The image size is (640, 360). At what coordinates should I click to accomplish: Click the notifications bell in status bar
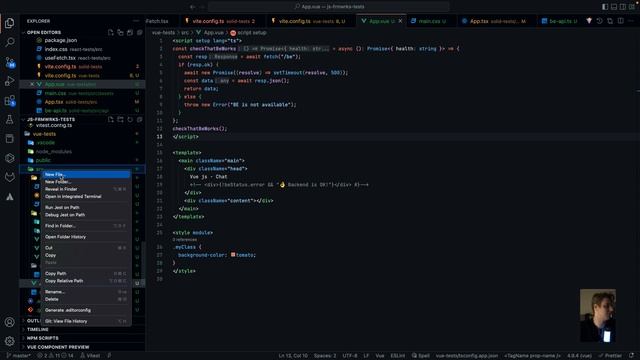click(x=631, y=356)
